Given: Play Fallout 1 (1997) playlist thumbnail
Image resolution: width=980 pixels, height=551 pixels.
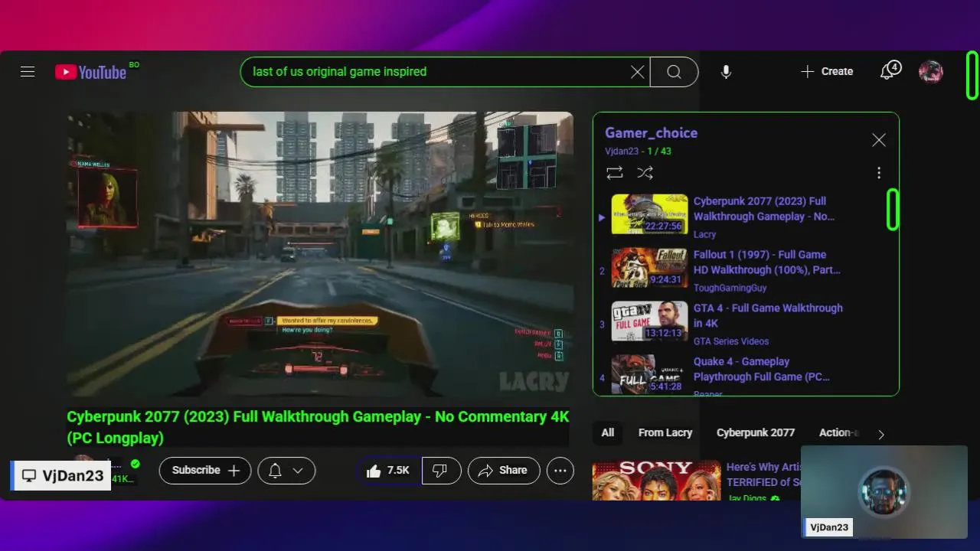Looking at the screenshot, I should tap(649, 267).
